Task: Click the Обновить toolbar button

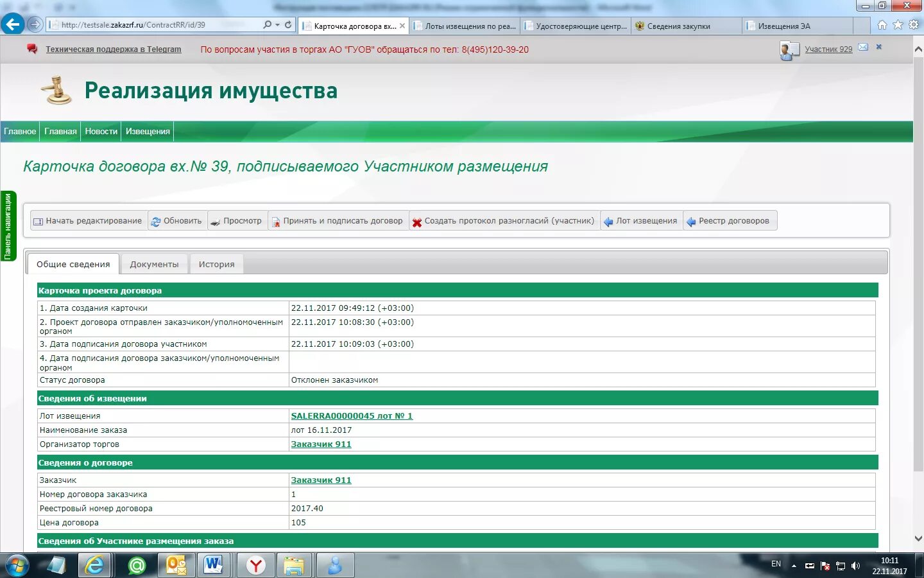Action: point(176,221)
